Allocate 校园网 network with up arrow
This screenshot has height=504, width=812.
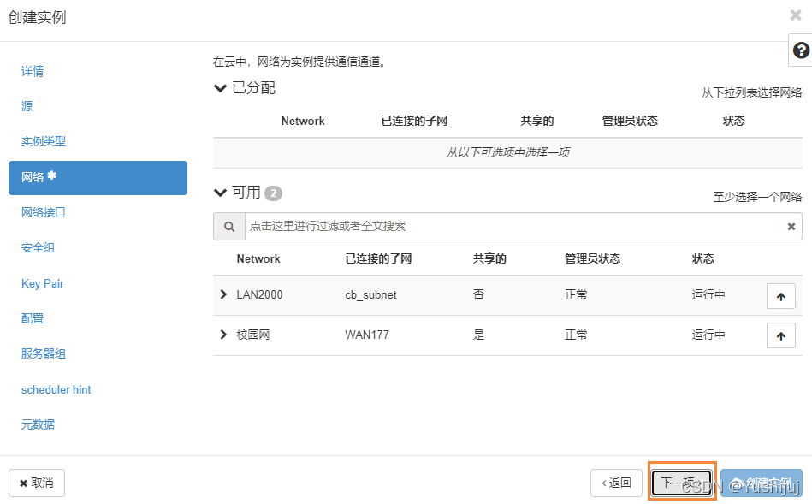pos(781,335)
